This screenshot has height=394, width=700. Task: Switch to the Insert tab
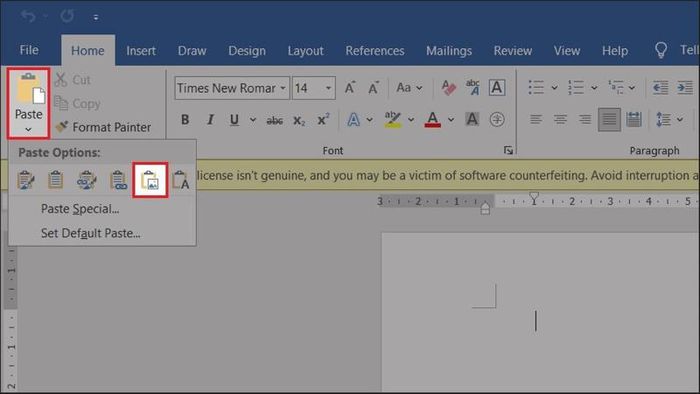point(141,51)
